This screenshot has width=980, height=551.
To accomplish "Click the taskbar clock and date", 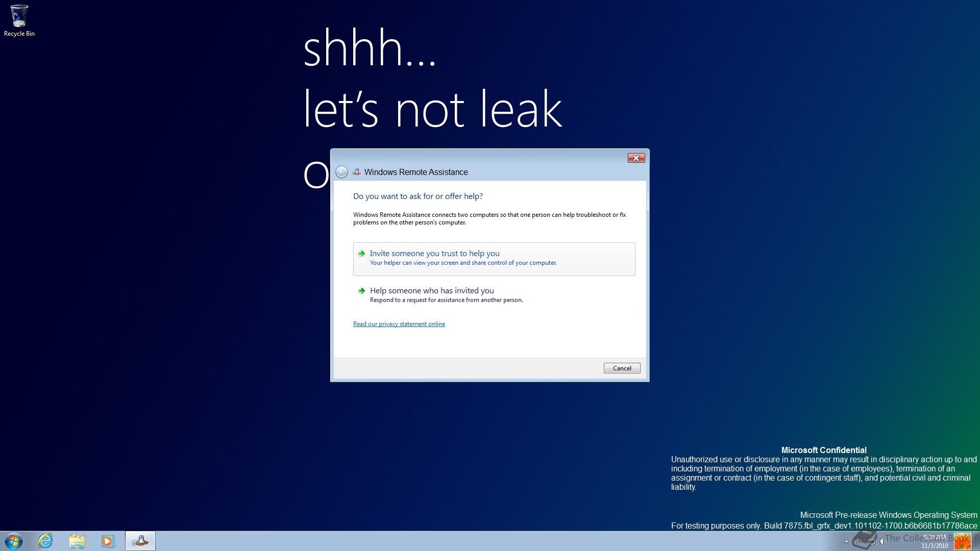I will coord(935,541).
